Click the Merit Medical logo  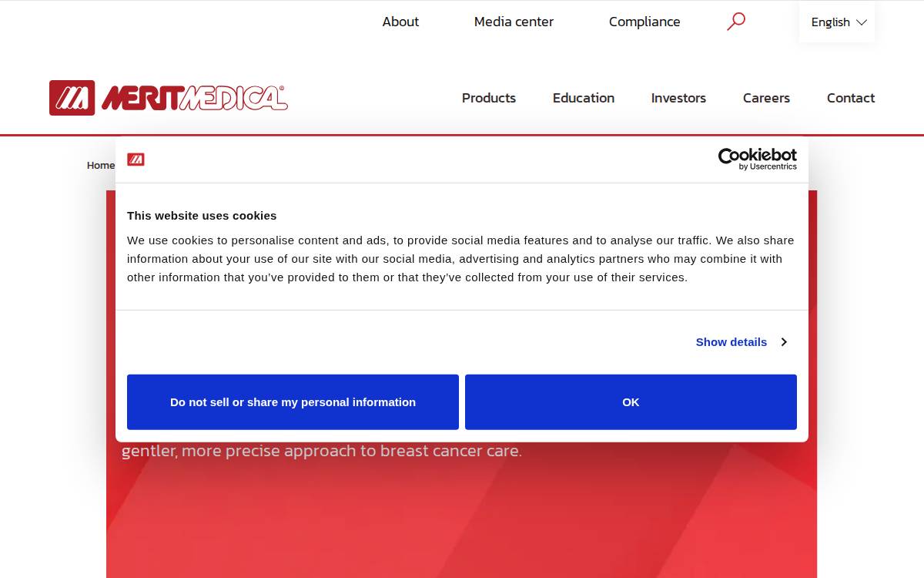(x=169, y=98)
